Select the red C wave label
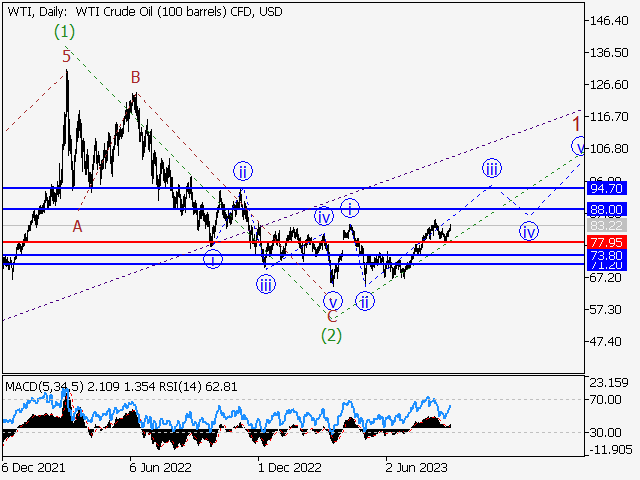Image resolution: width=640 pixels, height=480 pixels. [332, 316]
